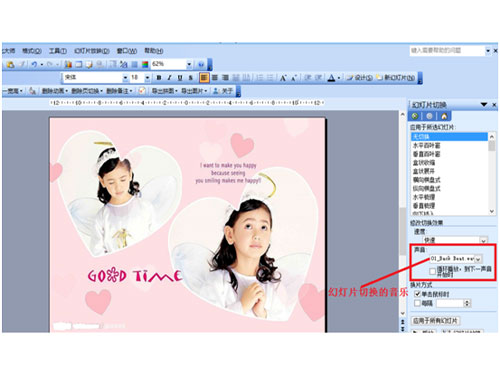
Task: Click the Undo arrow icon
Action: (x=34, y=64)
